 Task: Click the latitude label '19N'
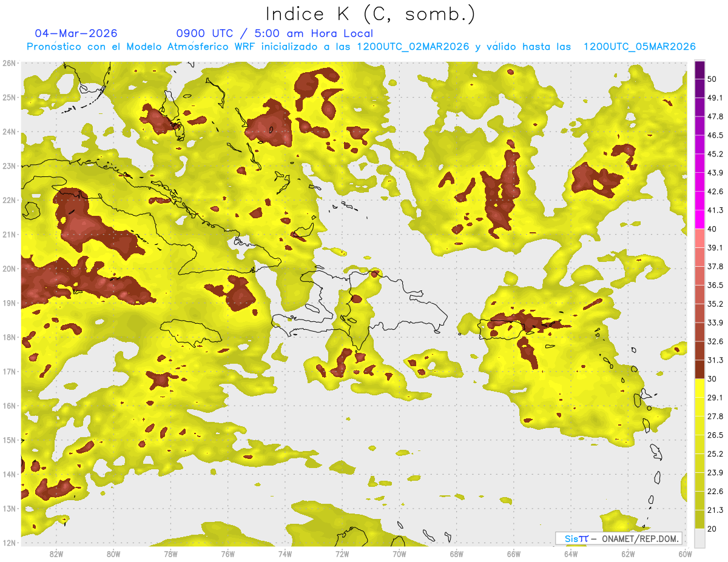[9, 303]
